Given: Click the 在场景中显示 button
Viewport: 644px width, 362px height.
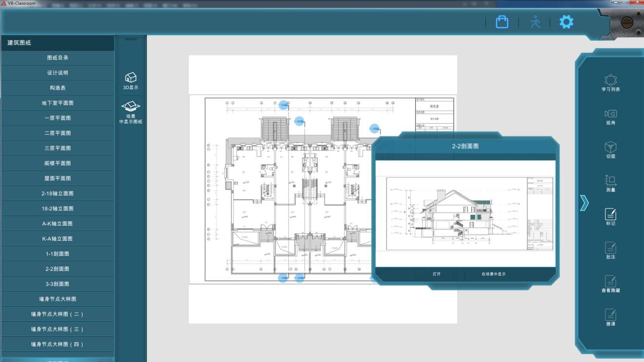Looking at the screenshot, I should 493,274.
